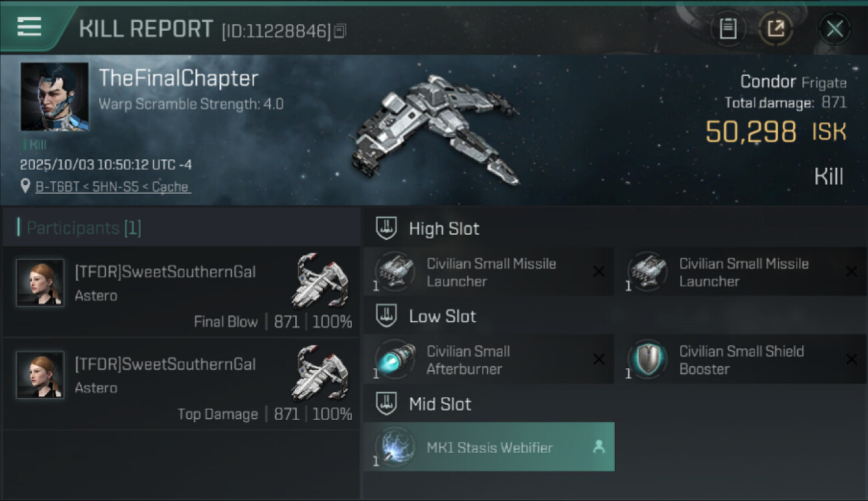The height and width of the screenshot is (501, 868).
Task: Click the Civilian Small Afterburner icon
Action: (395, 359)
